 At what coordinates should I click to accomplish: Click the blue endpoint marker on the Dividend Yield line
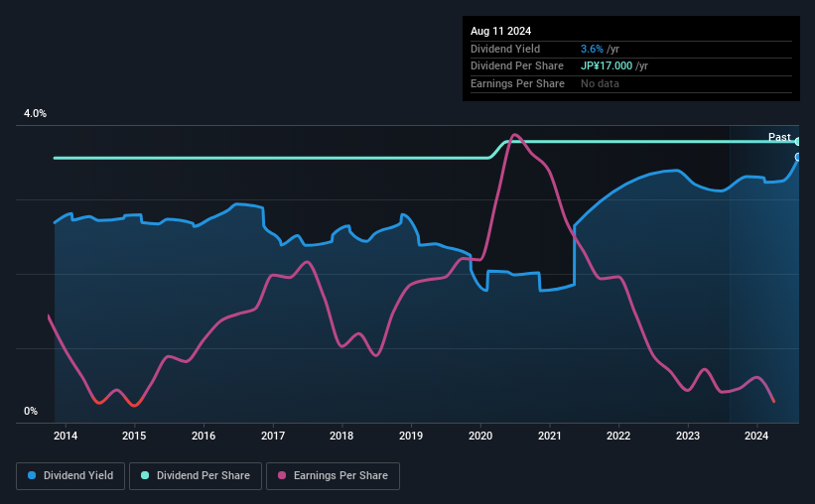[x=798, y=157]
